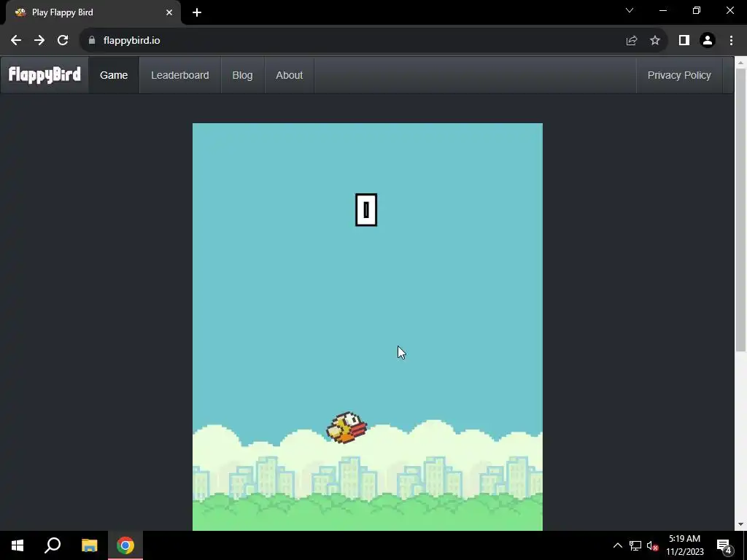747x560 pixels.
Task: Open the muted volume tray icon
Action: tap(653, 545)
